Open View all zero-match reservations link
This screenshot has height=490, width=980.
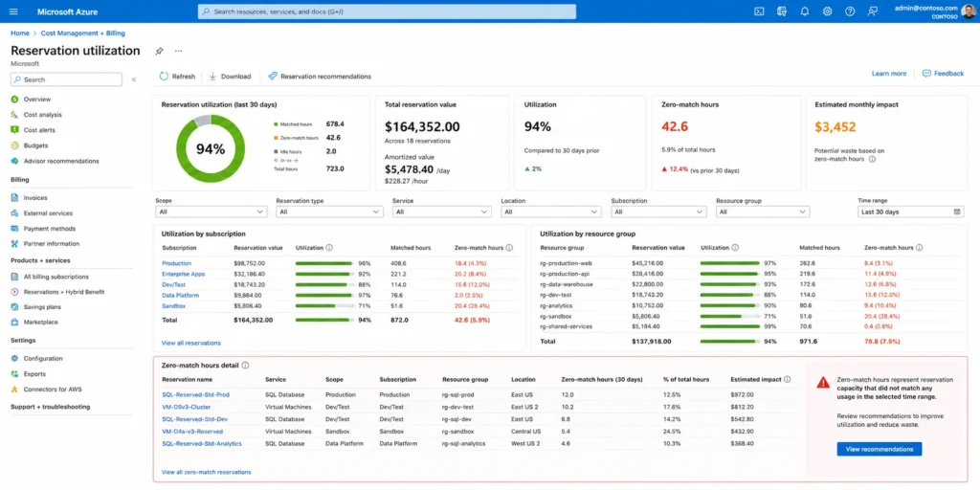[x=207, y=472]
